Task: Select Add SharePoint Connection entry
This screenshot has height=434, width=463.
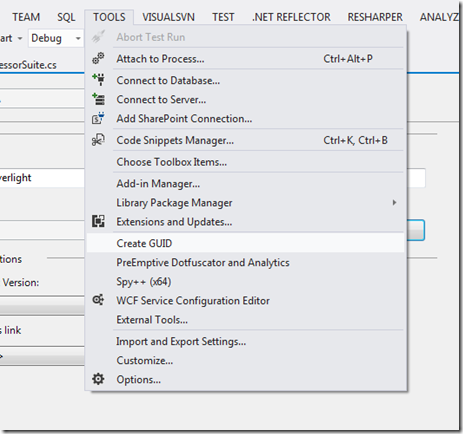Action: [x=246, y=118]
